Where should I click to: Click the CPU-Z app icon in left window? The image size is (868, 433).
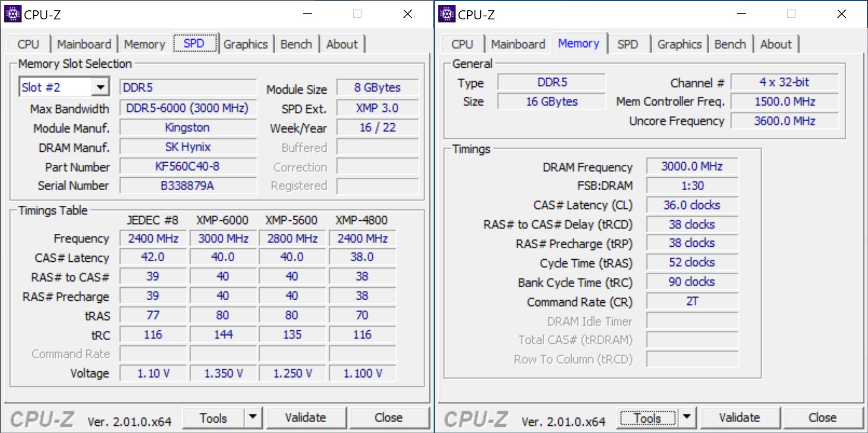(x=13, y=14)
